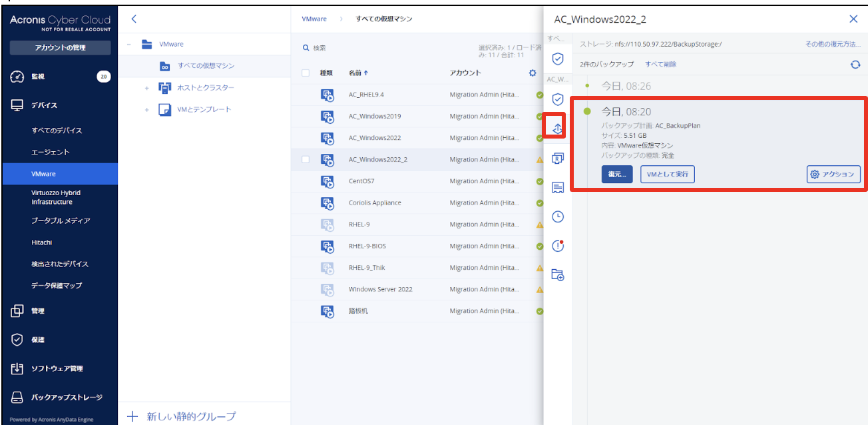The width and height of the screenshot is (868, 425).
Task: Open the Recovery icon in side strip
Action: click(x=557, y=128)
